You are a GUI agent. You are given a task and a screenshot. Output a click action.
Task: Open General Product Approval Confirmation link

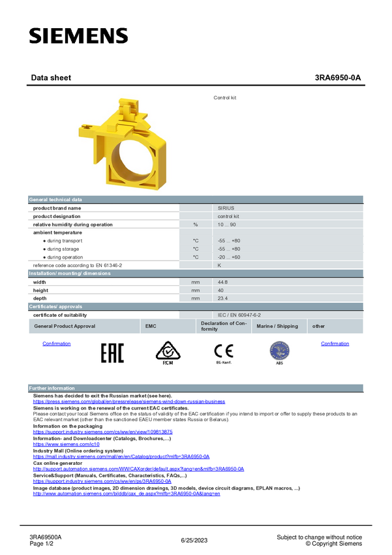point(57,343)
